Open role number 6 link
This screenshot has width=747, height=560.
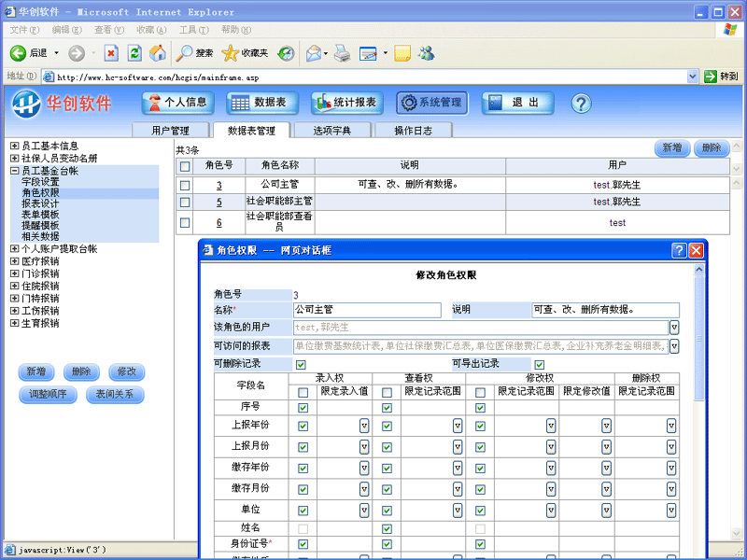point(218,223)
